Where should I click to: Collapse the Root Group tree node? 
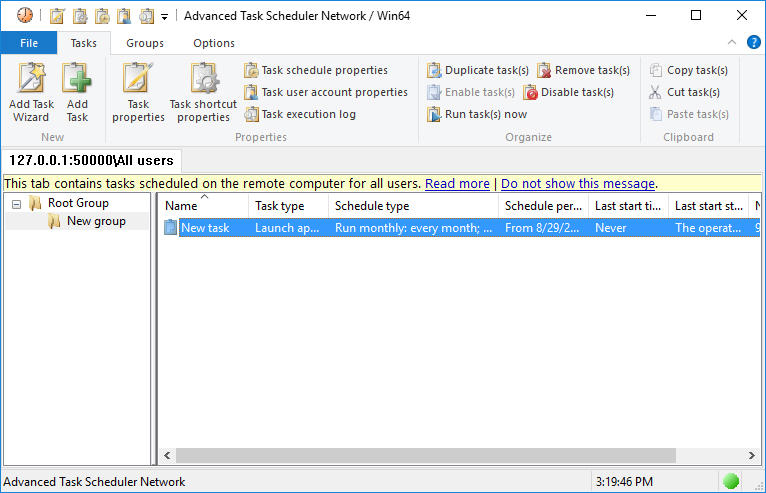(17, 204)
